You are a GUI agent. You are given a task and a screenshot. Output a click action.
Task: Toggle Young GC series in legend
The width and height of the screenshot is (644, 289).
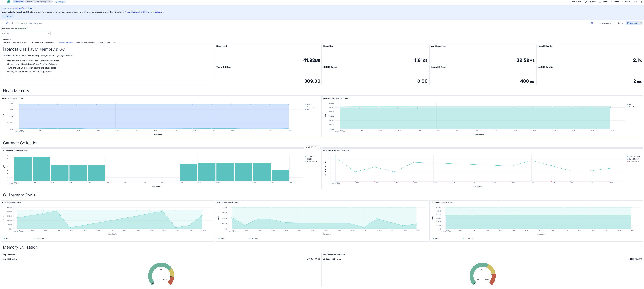pos(310,156)
